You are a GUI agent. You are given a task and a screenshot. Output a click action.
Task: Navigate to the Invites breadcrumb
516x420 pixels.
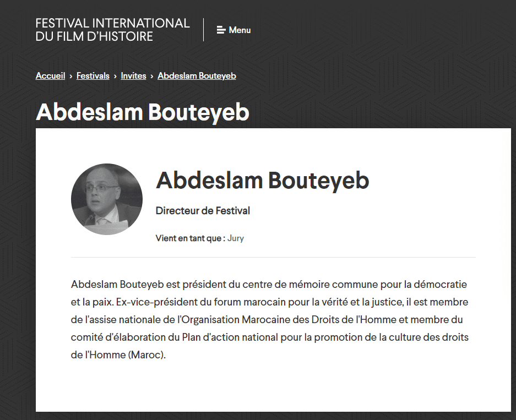133,75
